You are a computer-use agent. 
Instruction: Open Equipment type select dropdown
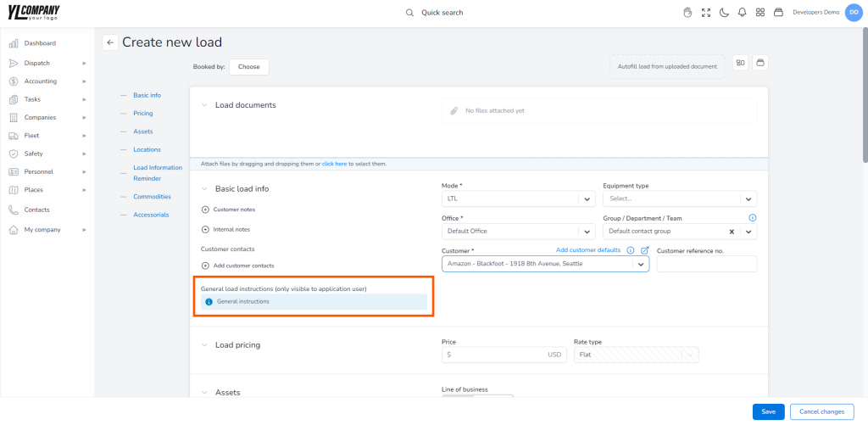point(680,199)
